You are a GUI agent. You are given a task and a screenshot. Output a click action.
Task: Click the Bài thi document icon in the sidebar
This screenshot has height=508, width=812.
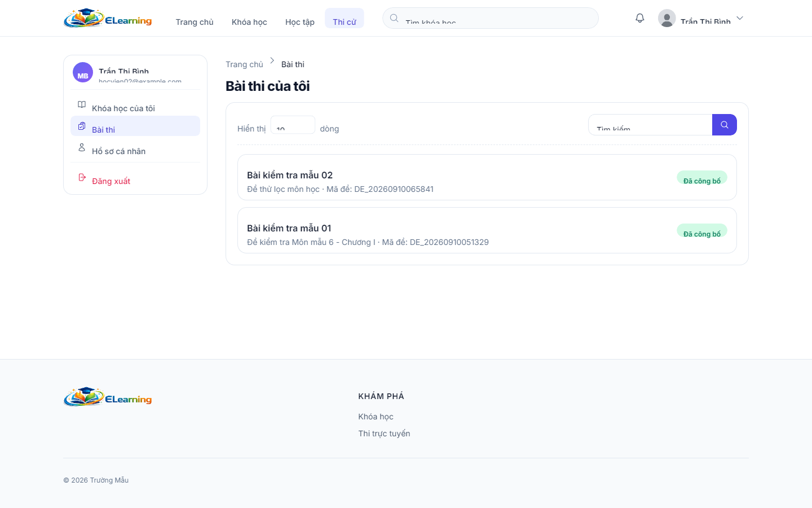coord(82,126)
